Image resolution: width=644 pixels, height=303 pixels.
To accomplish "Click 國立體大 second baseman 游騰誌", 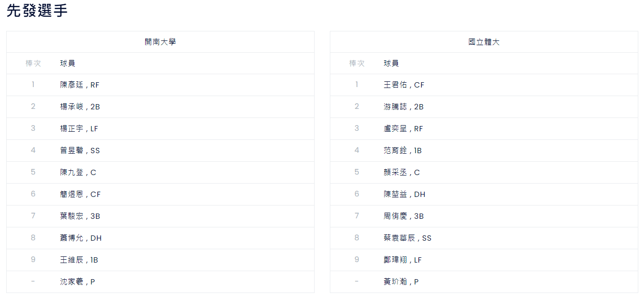I will 404,107.
